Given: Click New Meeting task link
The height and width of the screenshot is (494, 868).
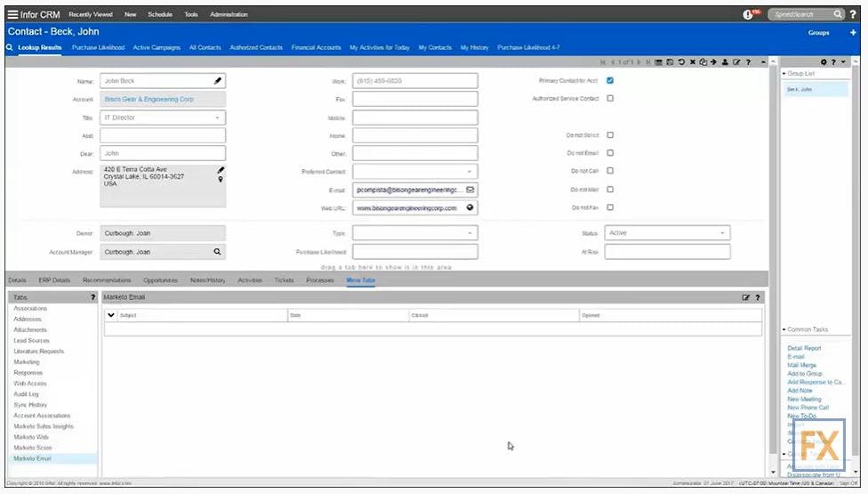Looking at the screenshot, I should pyautogui.click(x=804, y=400).
